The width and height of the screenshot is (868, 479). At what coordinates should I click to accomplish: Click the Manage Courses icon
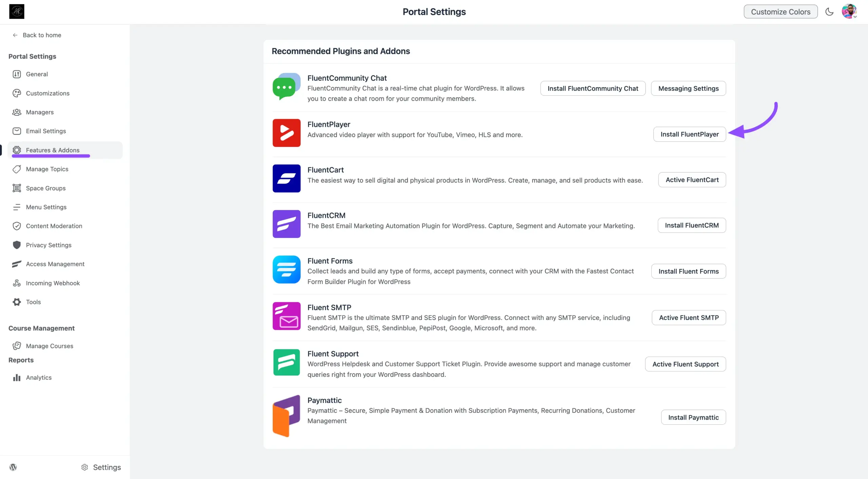[x=17, y=346]
